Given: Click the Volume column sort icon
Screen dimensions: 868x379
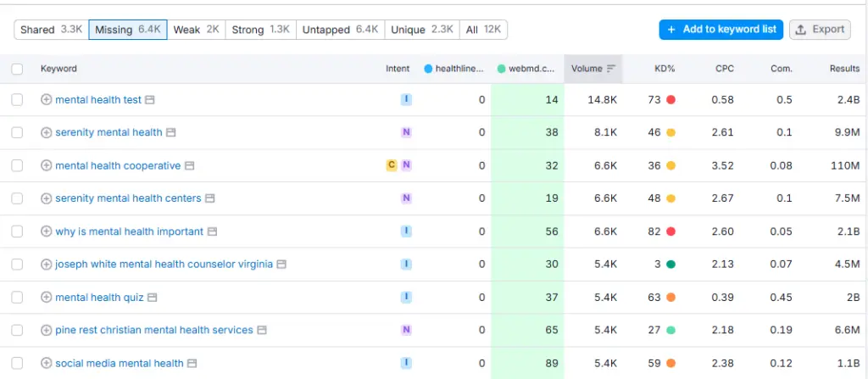Looking at the screenshot, I should [x=611, y=69].
